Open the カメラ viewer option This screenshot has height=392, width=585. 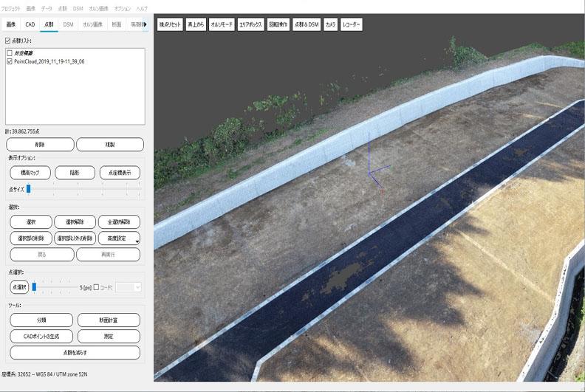[x=330, y=24]
